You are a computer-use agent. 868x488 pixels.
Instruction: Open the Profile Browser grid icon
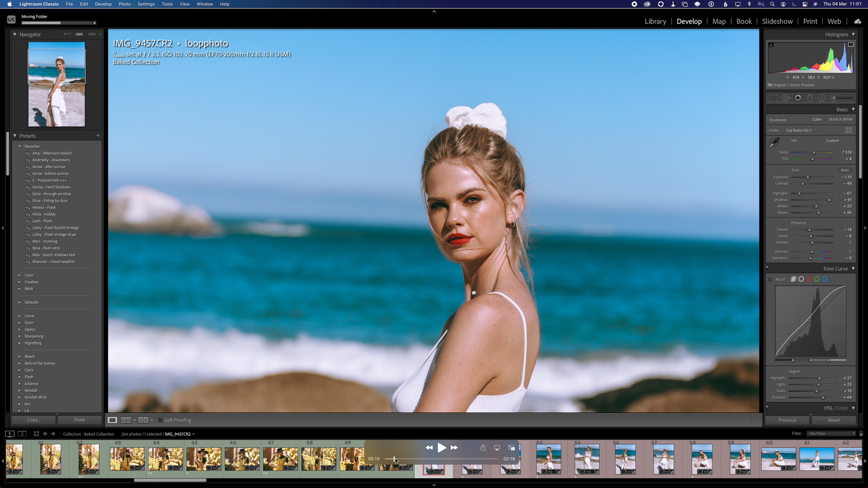[848, 130]
